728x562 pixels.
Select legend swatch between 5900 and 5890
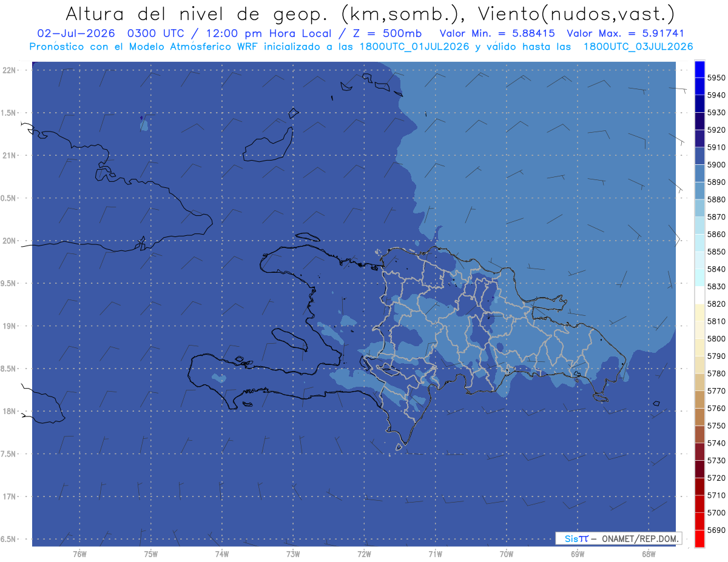click(699, 173)
